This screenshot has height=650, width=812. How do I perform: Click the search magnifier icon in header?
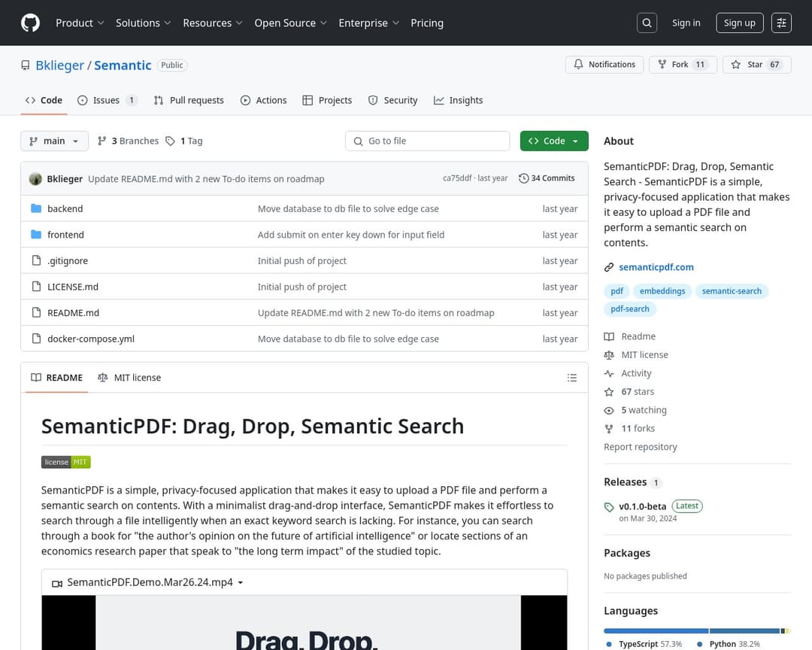647,23
